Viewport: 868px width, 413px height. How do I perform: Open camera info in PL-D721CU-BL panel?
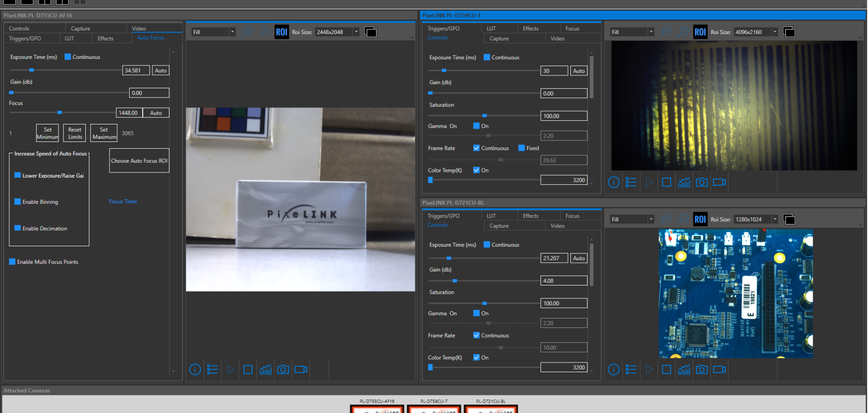(x=613, y=370)
